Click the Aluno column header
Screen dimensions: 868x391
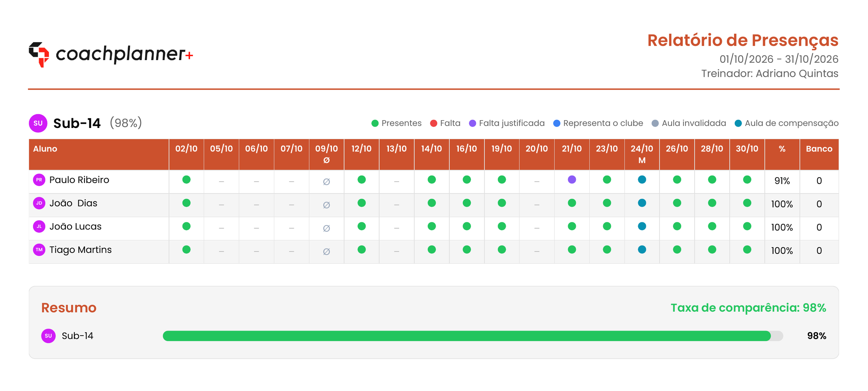click(x=99, y=154)
